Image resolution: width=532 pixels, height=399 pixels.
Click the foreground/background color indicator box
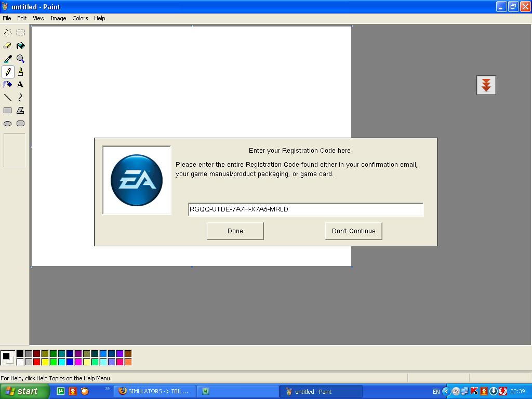7,358
